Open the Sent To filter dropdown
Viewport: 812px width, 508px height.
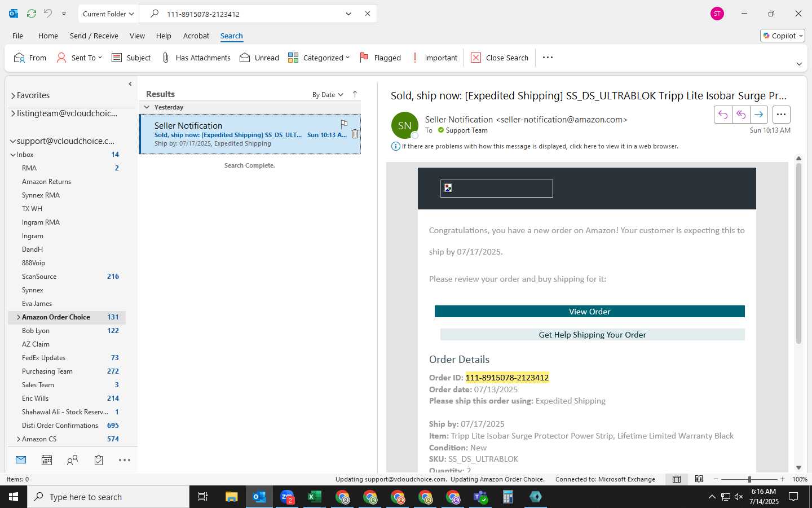[80, 58]
